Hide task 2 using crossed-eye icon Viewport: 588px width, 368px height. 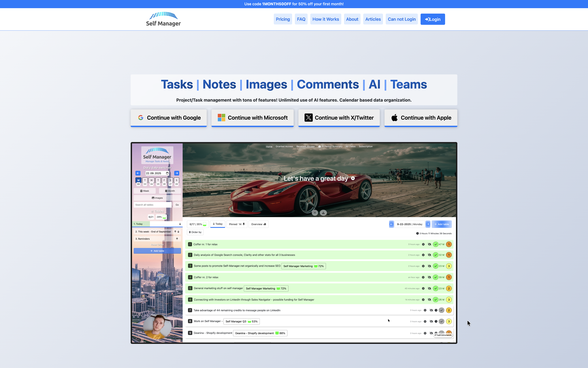(x=429, y=255)
